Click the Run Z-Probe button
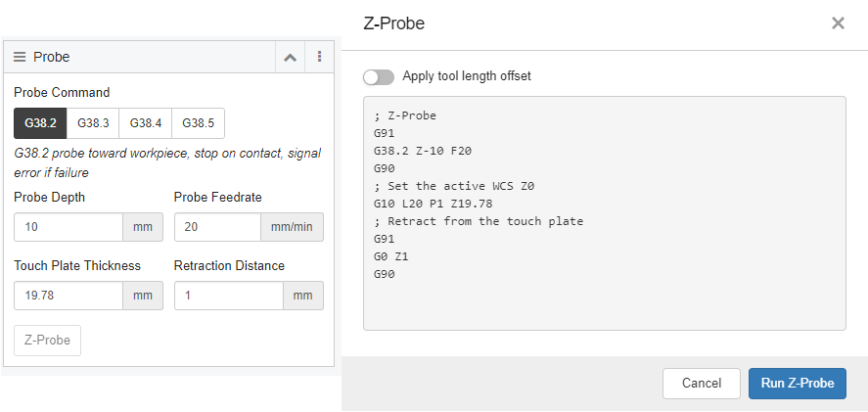Image resolution: width=868 pixels, height=412 pixels. (x=798, y=384)
